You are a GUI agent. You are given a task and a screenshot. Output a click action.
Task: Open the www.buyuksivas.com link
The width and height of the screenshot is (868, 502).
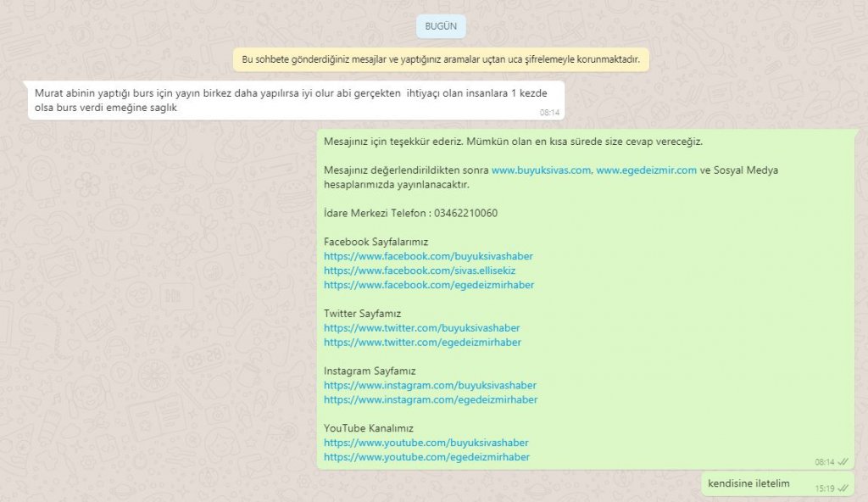click(x=541, y=170)
